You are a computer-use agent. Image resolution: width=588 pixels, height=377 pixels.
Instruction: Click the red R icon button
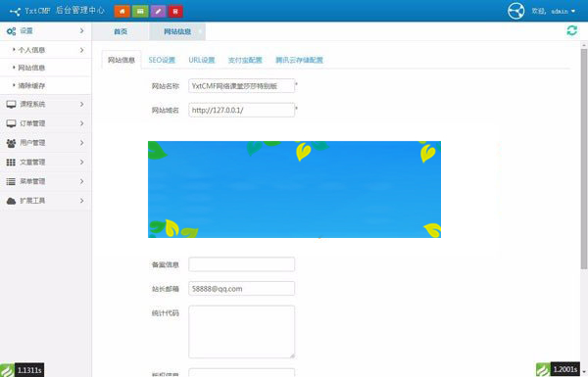(x=175, y=11)
